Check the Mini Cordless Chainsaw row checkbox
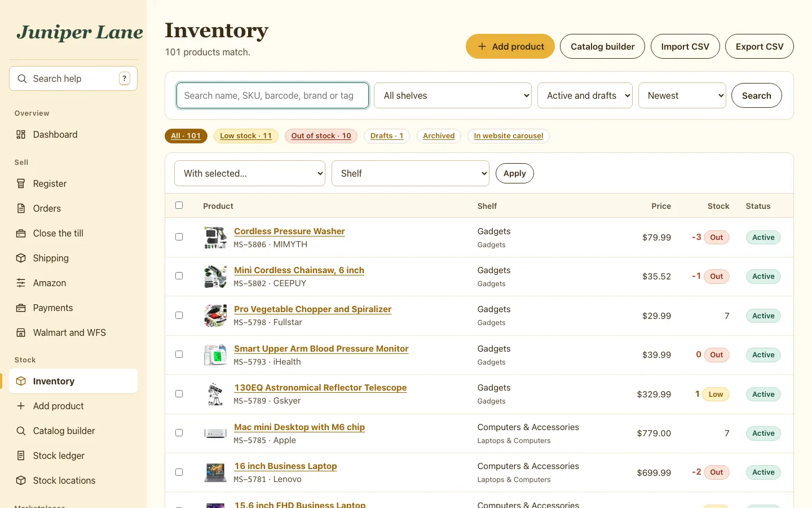The height and width of the screenshot is (508, 812). click(179, 276)
